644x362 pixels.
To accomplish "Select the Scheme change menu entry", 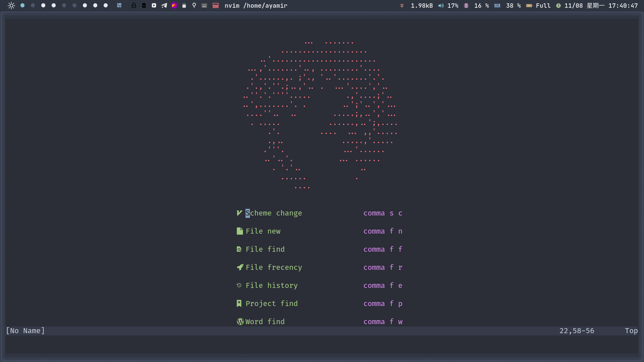I will click(274, 213).
